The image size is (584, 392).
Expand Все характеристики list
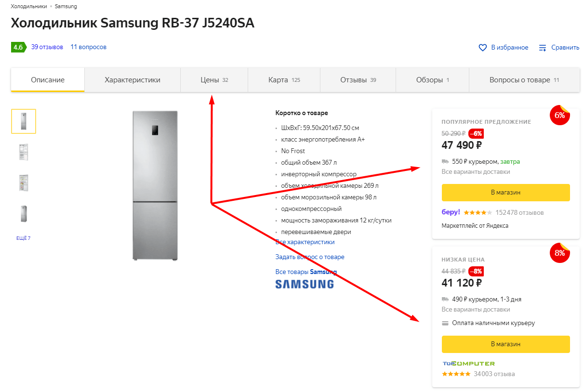click(x=305, y=242)
